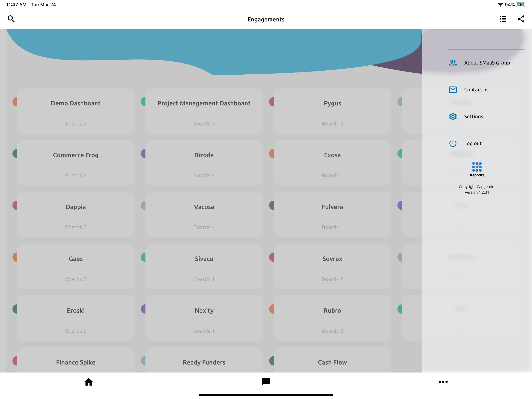Open the Ready Funders card
This screenshot has width=532, height=399.
pyautogui.click(x=204, y=360)
